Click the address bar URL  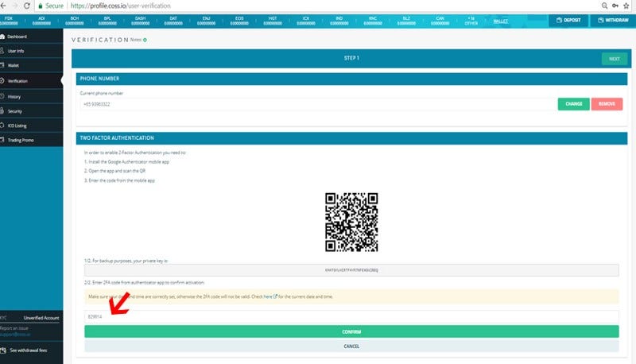pyautogui.click(x=121, y=6)
